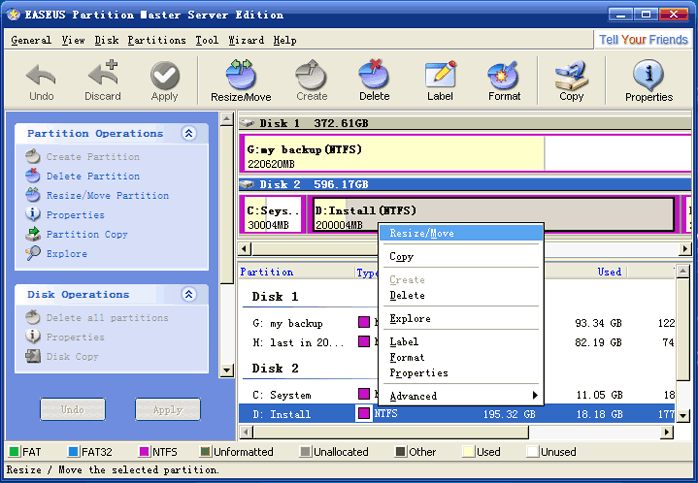698x483 pixels.
Task: Choose Delete in the context menu
Action: point(461,295)
